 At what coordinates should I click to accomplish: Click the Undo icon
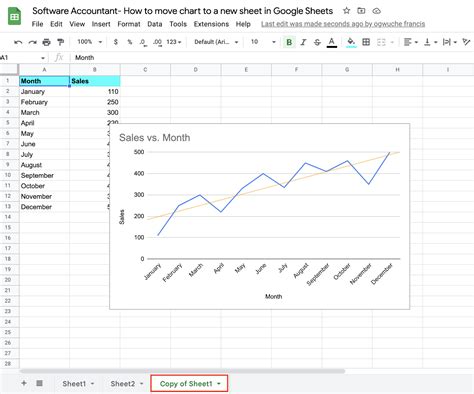point(18,42)
